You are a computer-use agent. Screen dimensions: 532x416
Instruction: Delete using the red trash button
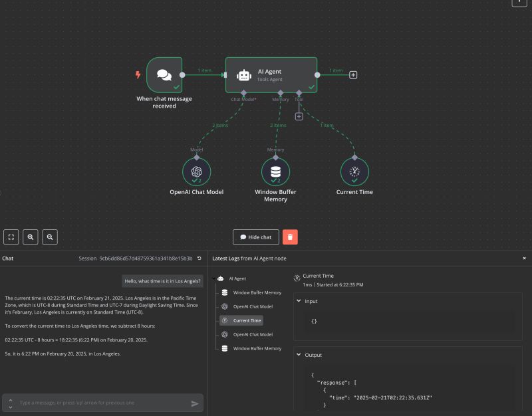pos(291,237)
